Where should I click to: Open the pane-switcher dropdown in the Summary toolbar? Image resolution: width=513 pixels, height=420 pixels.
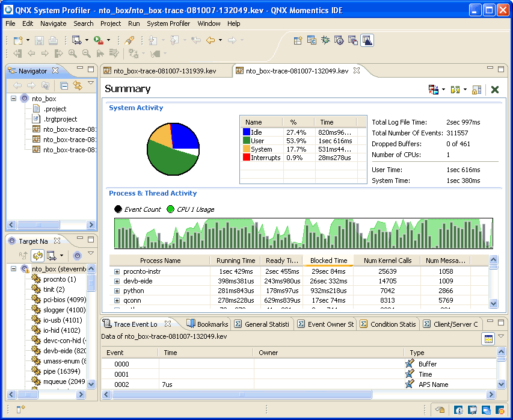(x=443, y=88)
